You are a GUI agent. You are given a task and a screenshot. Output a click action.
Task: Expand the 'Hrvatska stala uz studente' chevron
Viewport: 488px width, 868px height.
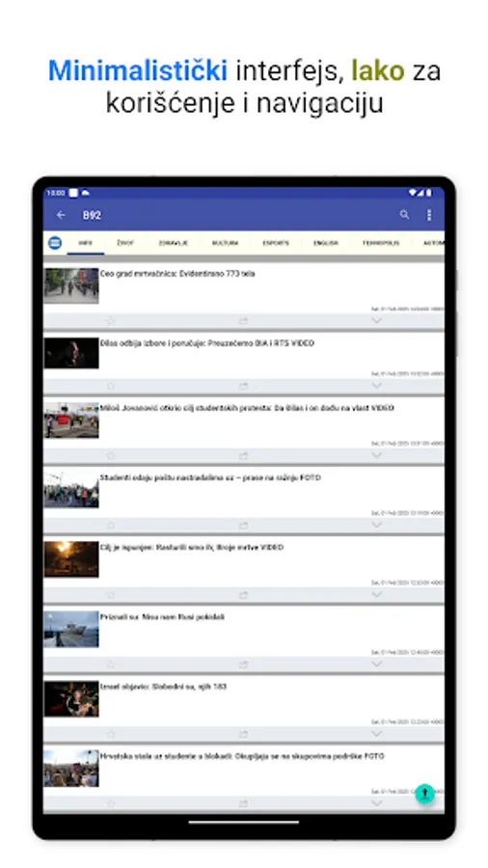point(376,803)
